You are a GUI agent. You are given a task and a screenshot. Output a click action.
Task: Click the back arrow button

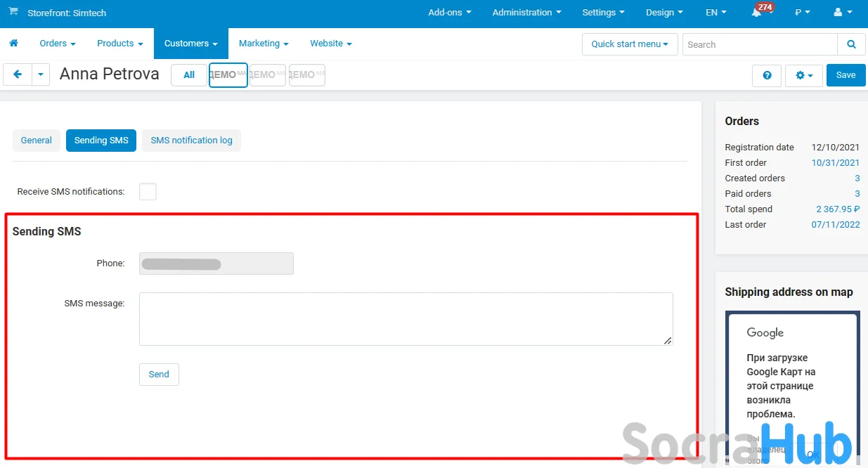pyautogui.click(x=18, y=74)
